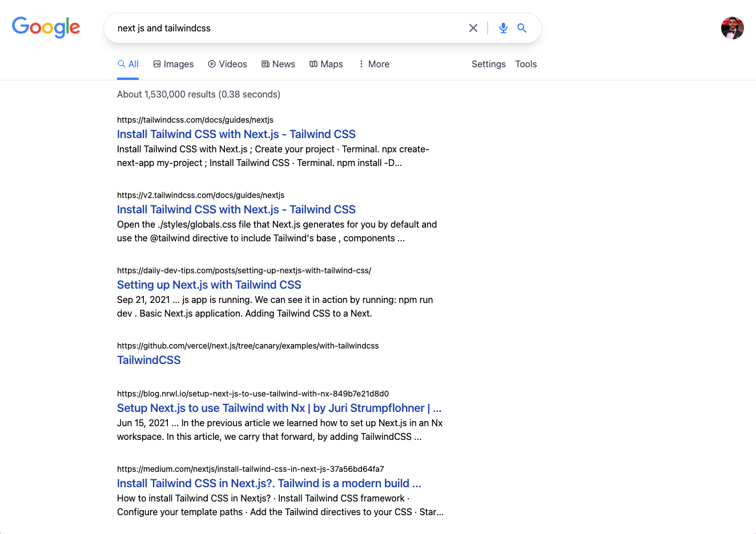Open 'Setup Next.js to use Tailwind with Nx' result
756x534 pixels.
pyautogui.click(x=279, y=408)
